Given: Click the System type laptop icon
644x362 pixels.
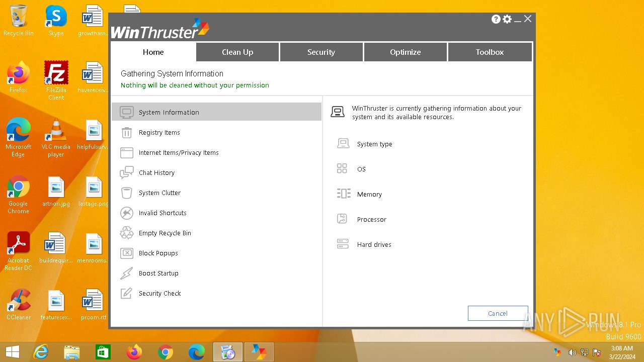Looking at the screenshot, I should point(343,144).
